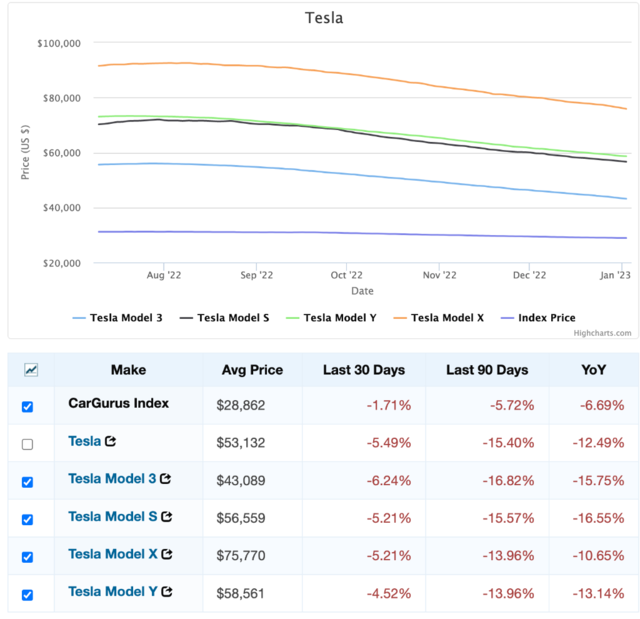This screenshot has width=640, height=619.
Task: Open the Tesla Model Y link
Action: point(112,592)
